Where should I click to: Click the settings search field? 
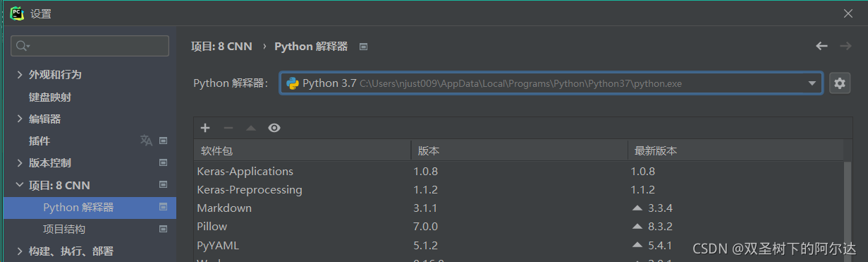tap(90, 46)
